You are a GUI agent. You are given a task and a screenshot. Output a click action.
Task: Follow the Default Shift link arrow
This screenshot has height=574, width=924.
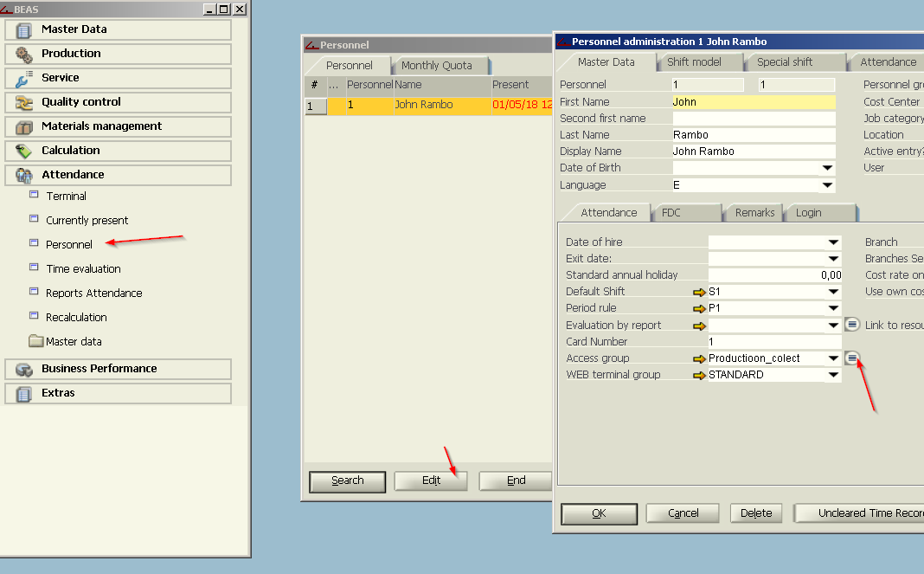click(x=699, y=292)
